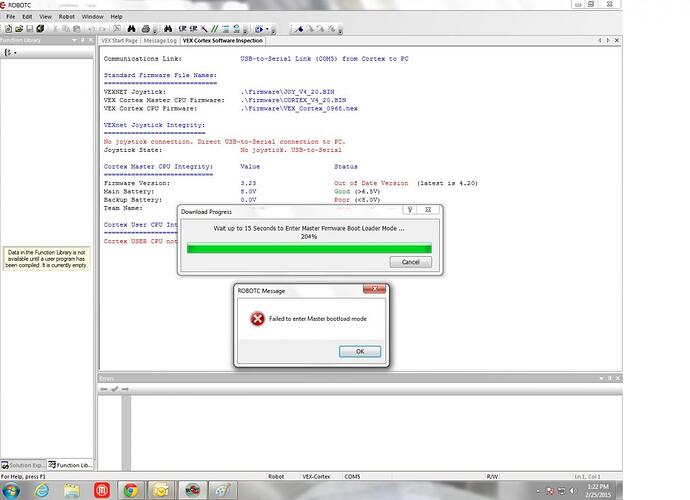Screen dimensions: 690x500
Task: Click the first icon in Errors panel toolbar
Action: 104,389
